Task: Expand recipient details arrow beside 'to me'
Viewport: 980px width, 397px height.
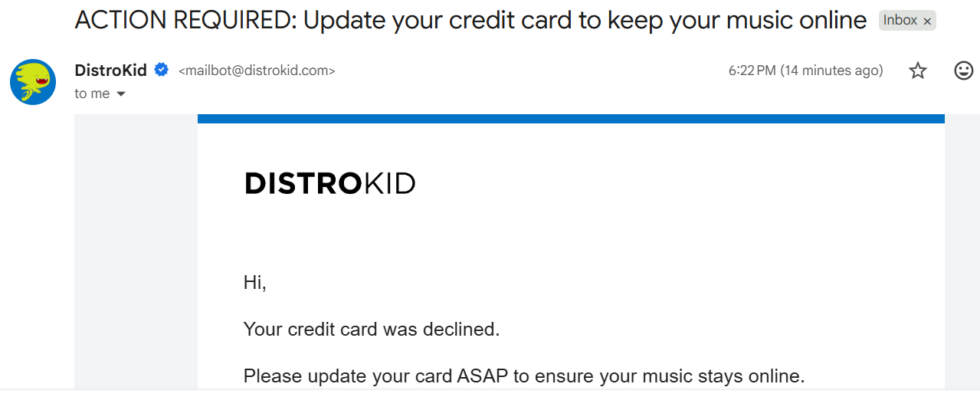Action: [120, 94]
